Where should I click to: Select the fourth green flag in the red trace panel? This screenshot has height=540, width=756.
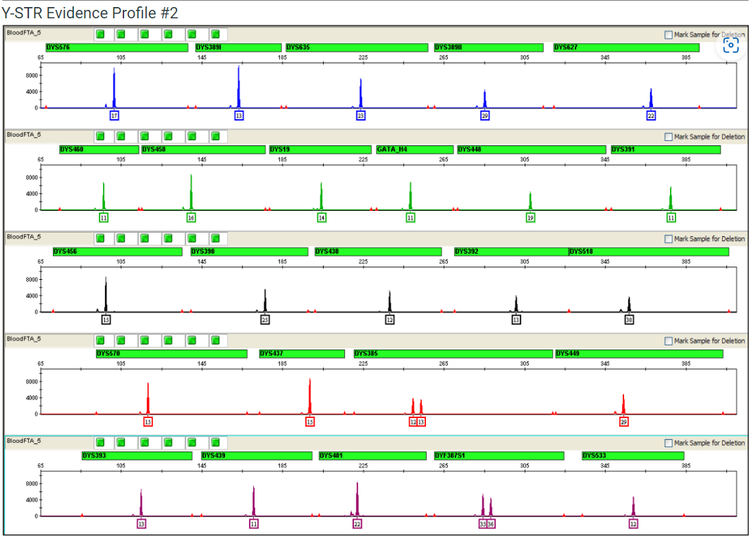[169, 340]
